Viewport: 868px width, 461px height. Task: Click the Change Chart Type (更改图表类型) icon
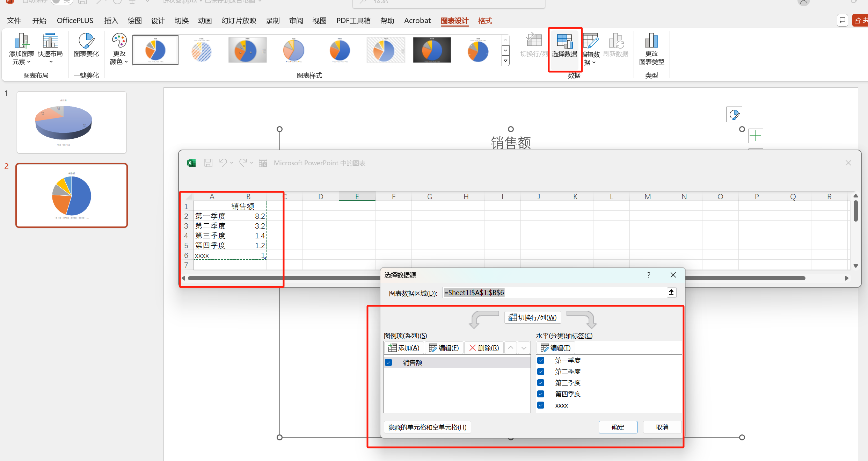coord(651,49)
